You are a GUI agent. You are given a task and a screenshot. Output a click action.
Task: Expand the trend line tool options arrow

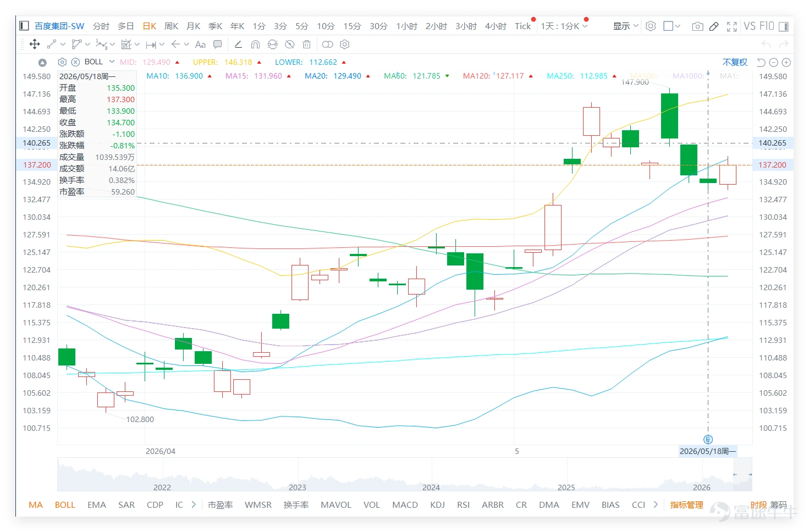click(63, 45)
